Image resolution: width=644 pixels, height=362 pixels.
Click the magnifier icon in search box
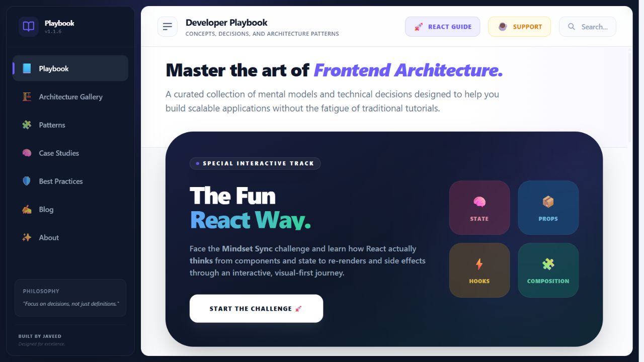coord(572,27)
